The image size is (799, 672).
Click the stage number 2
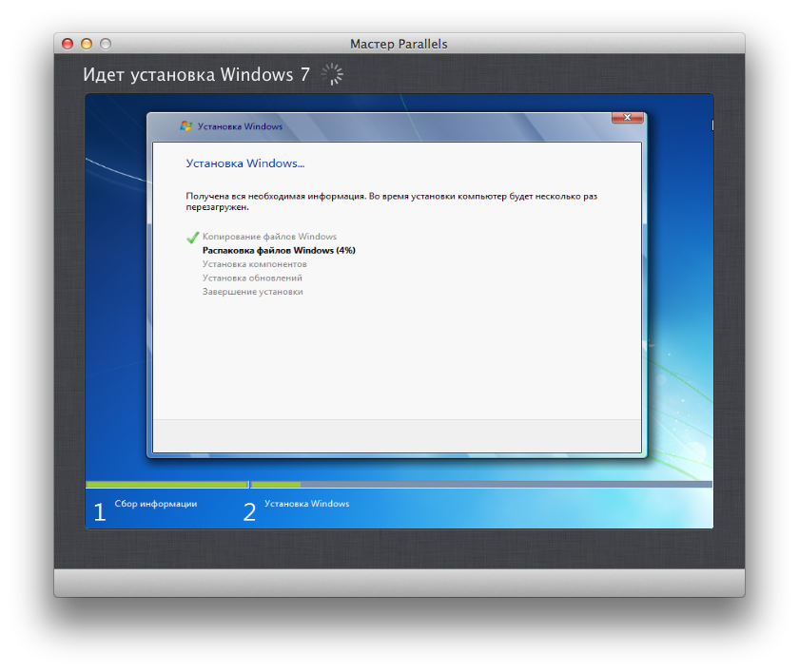(x=249, y=512)
